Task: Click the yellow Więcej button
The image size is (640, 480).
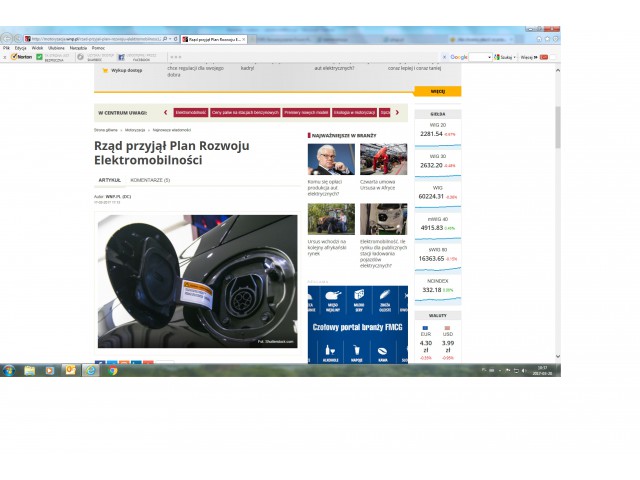Action: point(437,90)
